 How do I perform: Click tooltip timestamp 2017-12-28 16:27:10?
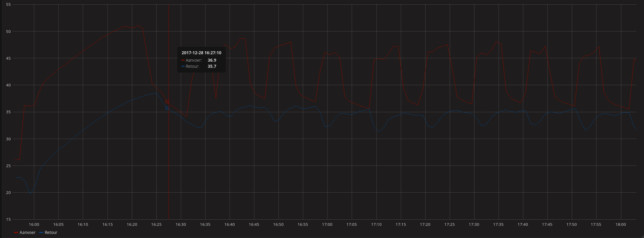(x=201, y=53)
